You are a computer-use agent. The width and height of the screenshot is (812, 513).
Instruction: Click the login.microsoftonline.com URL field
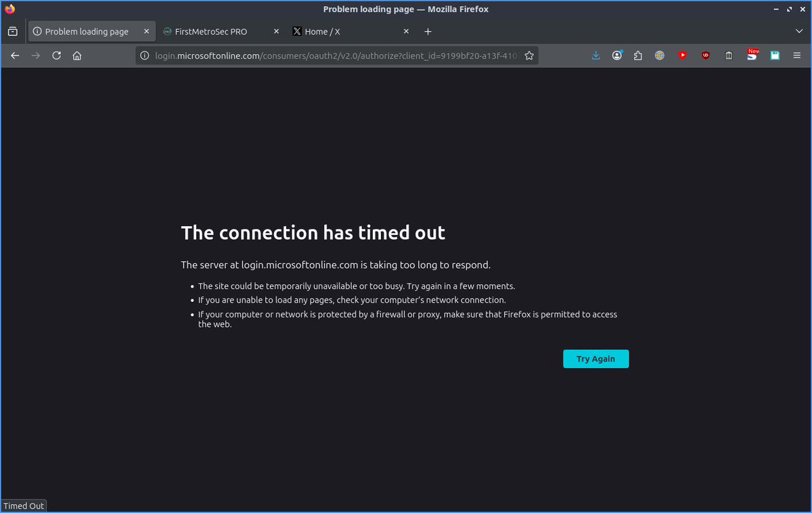tap(336, 55)
